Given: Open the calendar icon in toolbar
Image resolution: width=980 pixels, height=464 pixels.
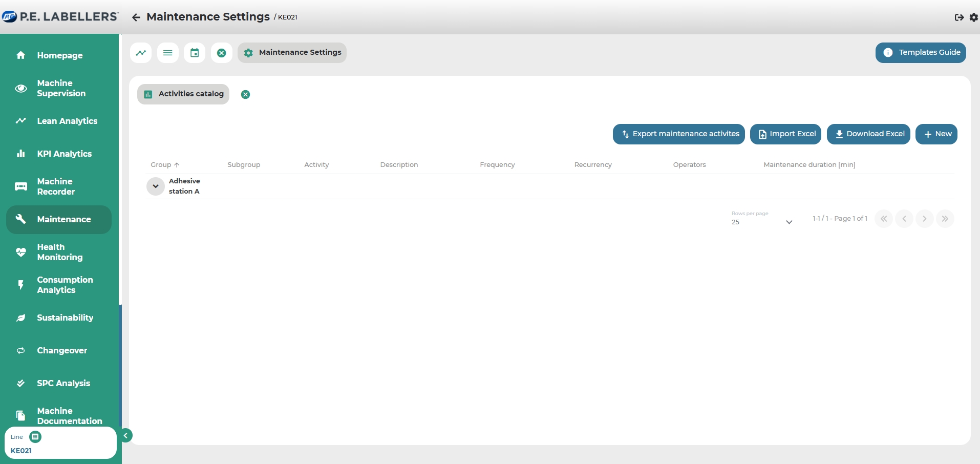Looking at the screenshot, I should coord(195,53).
